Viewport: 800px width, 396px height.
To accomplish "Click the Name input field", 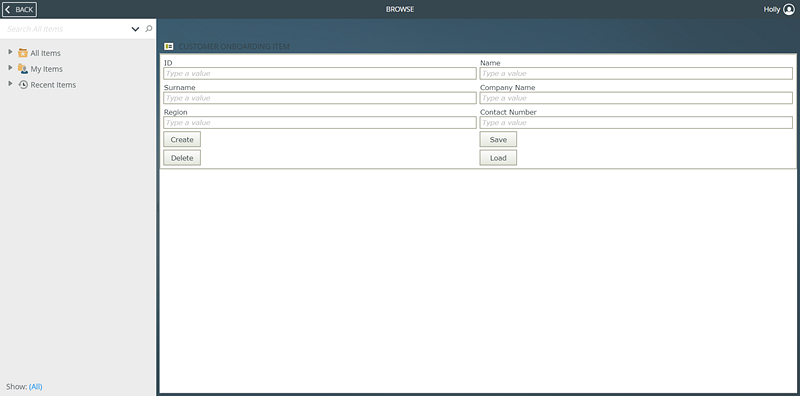I will click(636, 73).
